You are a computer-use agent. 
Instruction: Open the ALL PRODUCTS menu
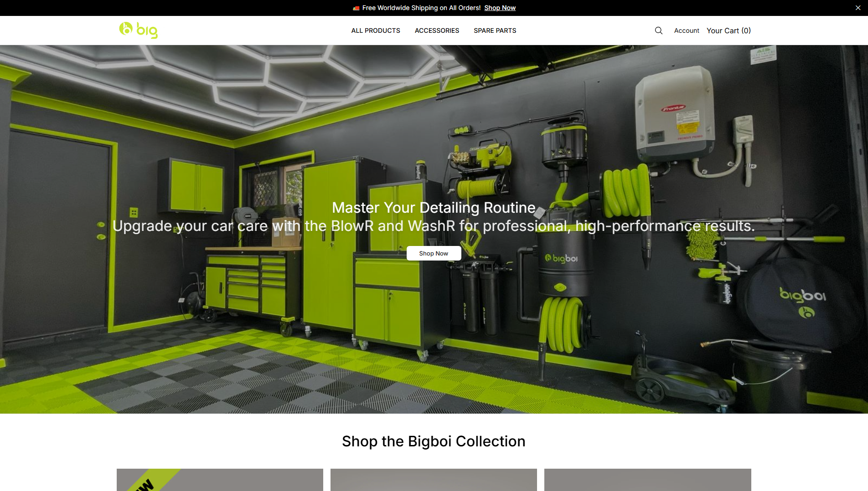click(376, 31)
